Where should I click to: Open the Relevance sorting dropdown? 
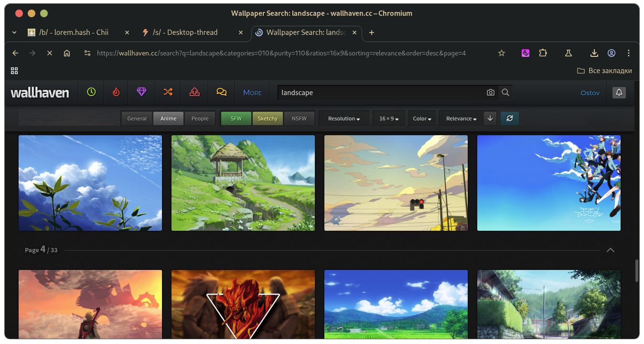tap(462, 118)
